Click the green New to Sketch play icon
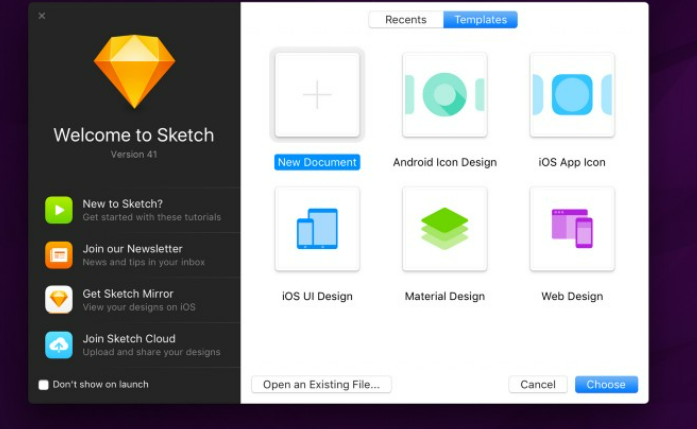This screenshot has width=697, height=429. point(59,210)
